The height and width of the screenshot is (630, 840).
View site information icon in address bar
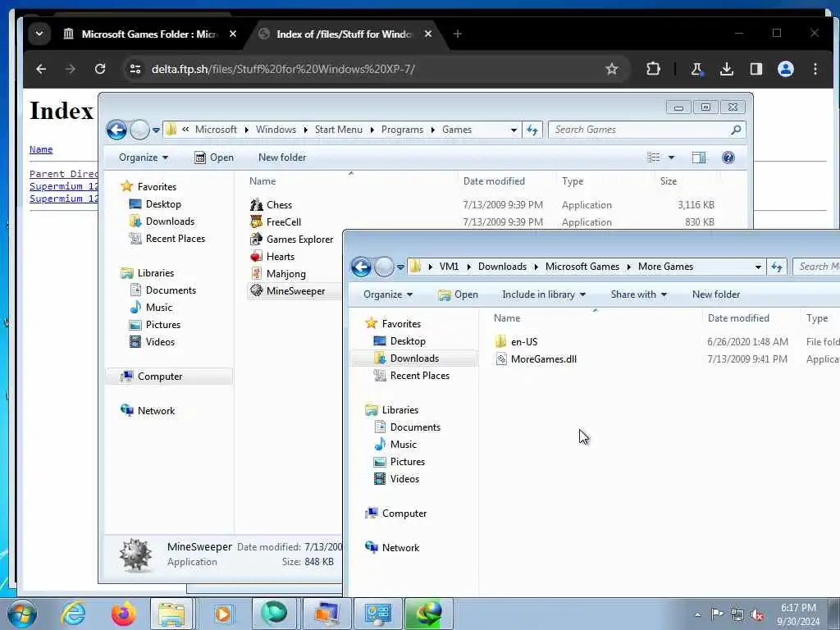click(x=135, y=69)
